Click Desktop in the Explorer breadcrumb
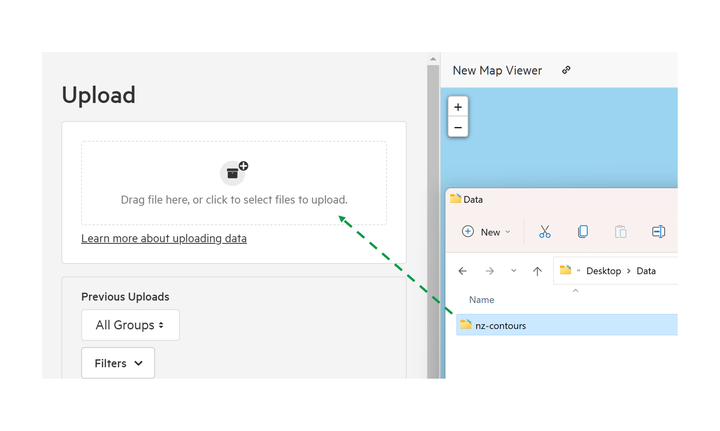720x431 pixels. tap(603, 271)
